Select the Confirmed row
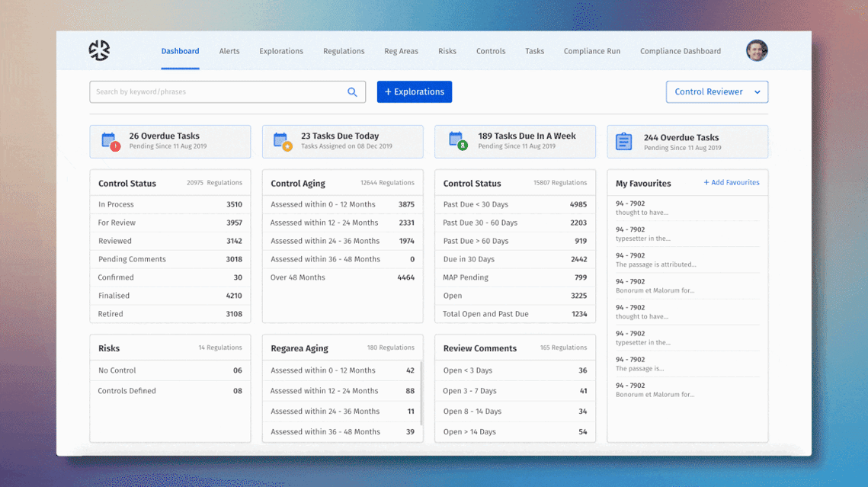 pos(170,277)
